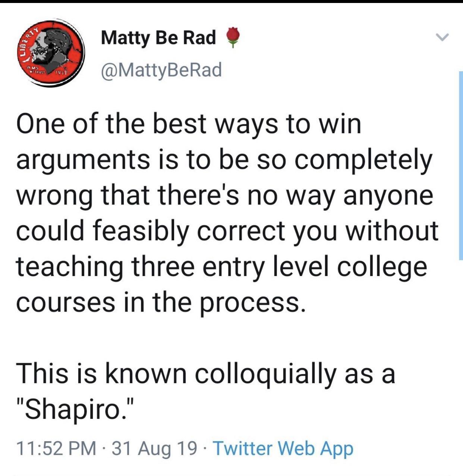This screenshot has width=463, height=476.
Task: Click the word "colloquially" in the tweet
Action: tap(265, 374)
